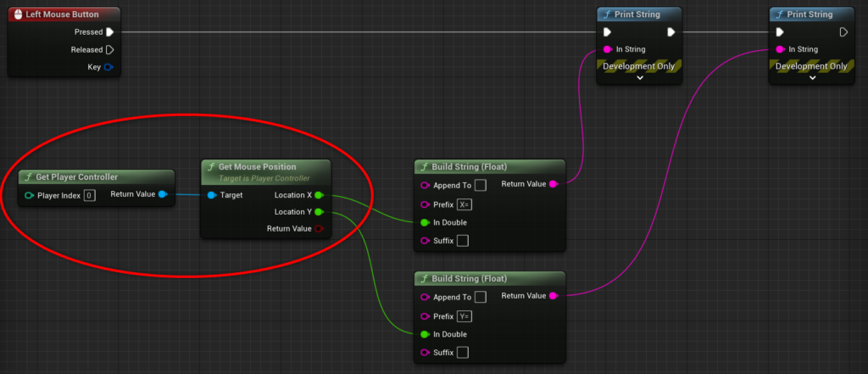
Task: Expand the right Print String node's advanced options
Action: pyautogui.click(x=812, y=78)
